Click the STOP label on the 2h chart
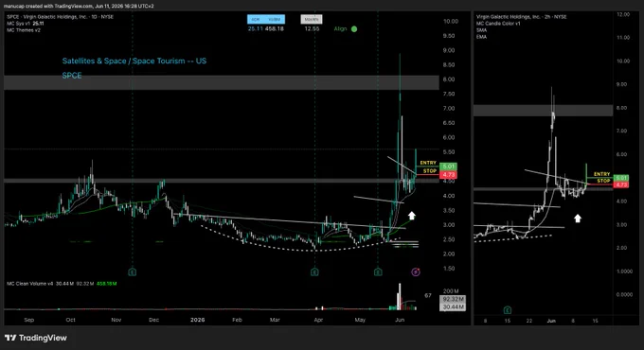644x350 pixels. coord(603,181)
